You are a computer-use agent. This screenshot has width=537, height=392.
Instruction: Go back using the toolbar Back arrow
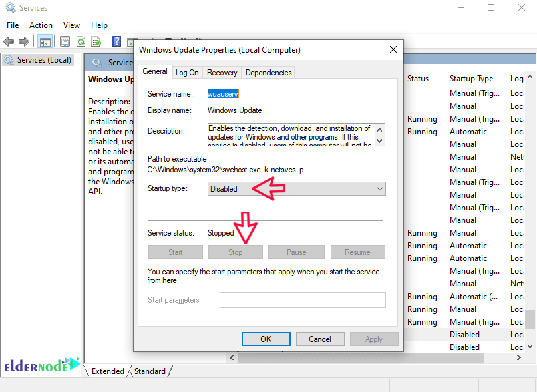9,42
